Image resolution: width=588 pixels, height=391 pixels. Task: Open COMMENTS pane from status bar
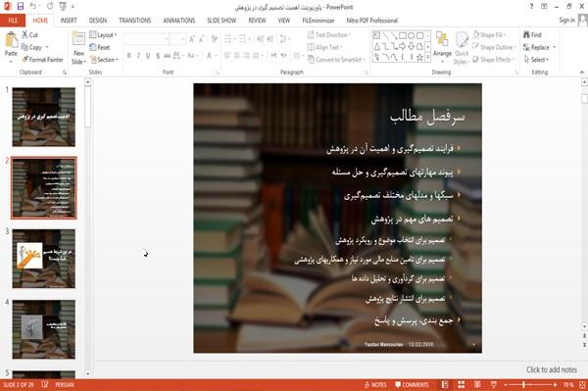[x=412, y=385]
